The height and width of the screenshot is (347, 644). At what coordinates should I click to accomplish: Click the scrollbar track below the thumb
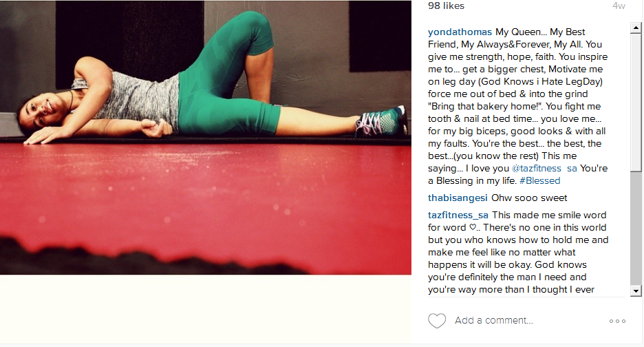click(636, 229)
